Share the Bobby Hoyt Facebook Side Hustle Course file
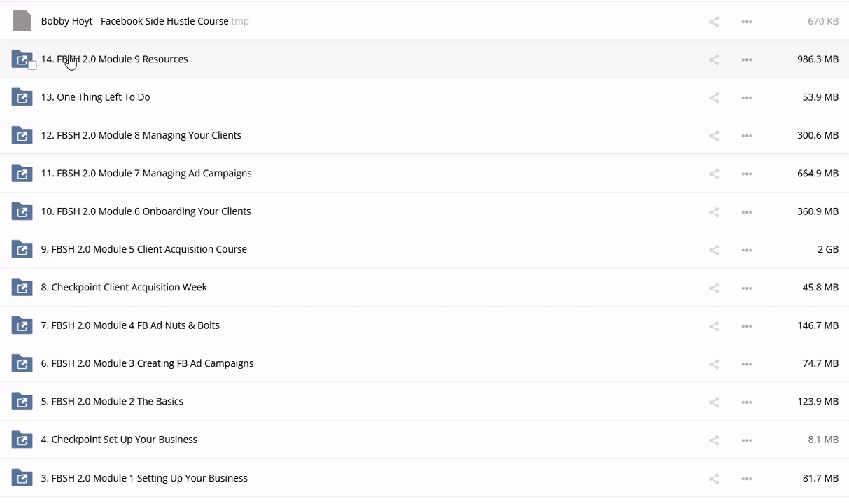Viewport: 849px width, 504px height. coord(714,22)
